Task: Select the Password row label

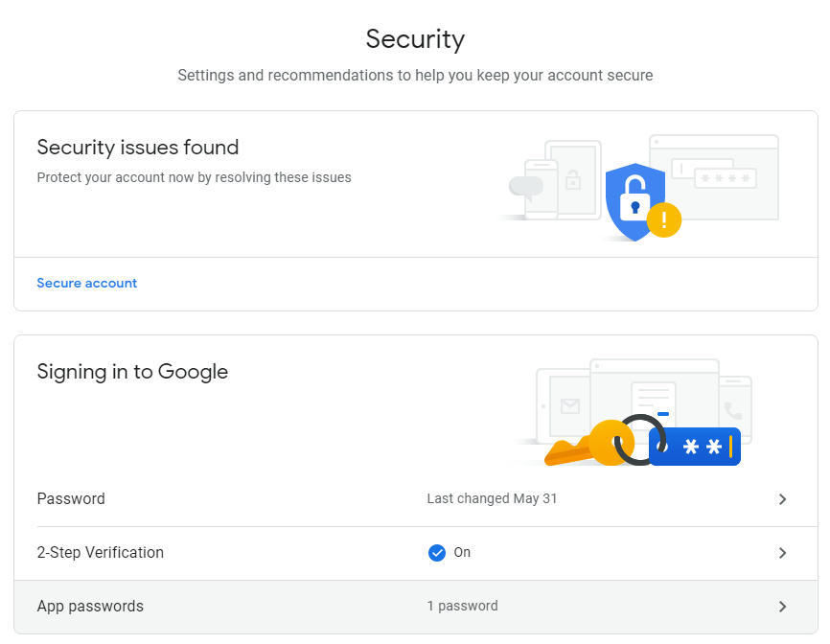Action: (x=71, y=498)
